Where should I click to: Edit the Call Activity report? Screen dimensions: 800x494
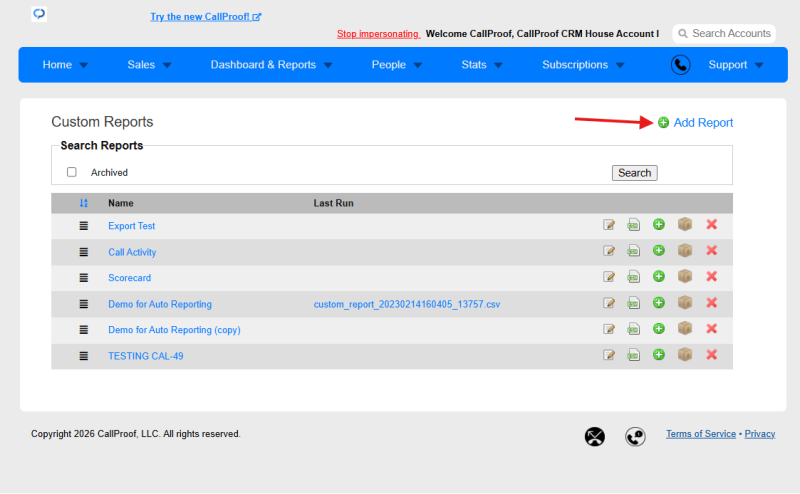[x=609, y=251]
